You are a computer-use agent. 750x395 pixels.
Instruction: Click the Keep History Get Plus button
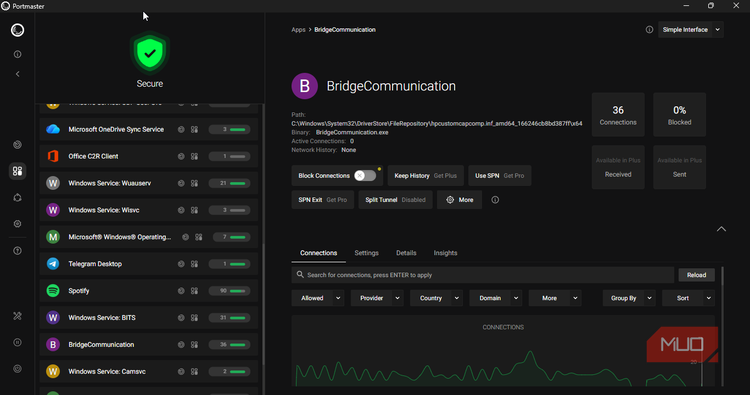point(425,176)
